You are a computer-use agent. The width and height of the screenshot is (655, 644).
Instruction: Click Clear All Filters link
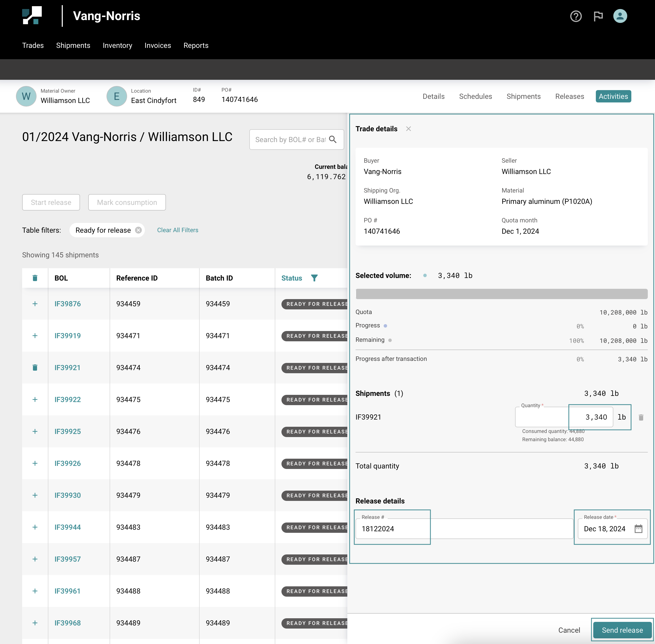point(178,230)
